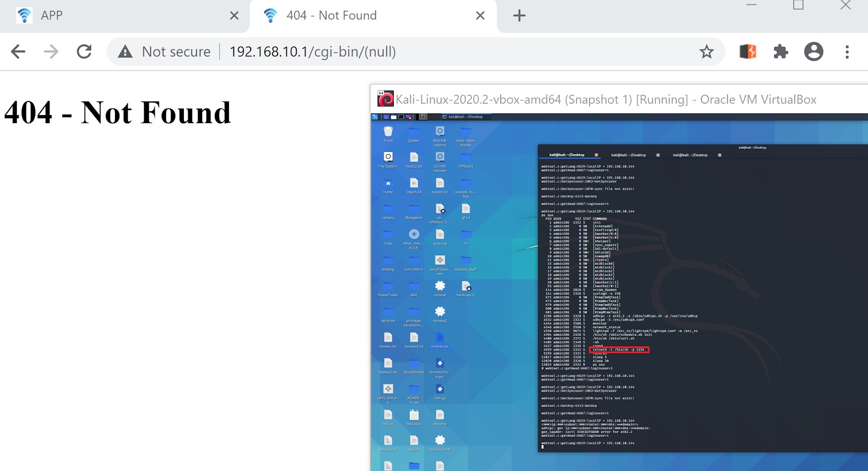
Task: Open the camera folder
Action: click(388, 211)
